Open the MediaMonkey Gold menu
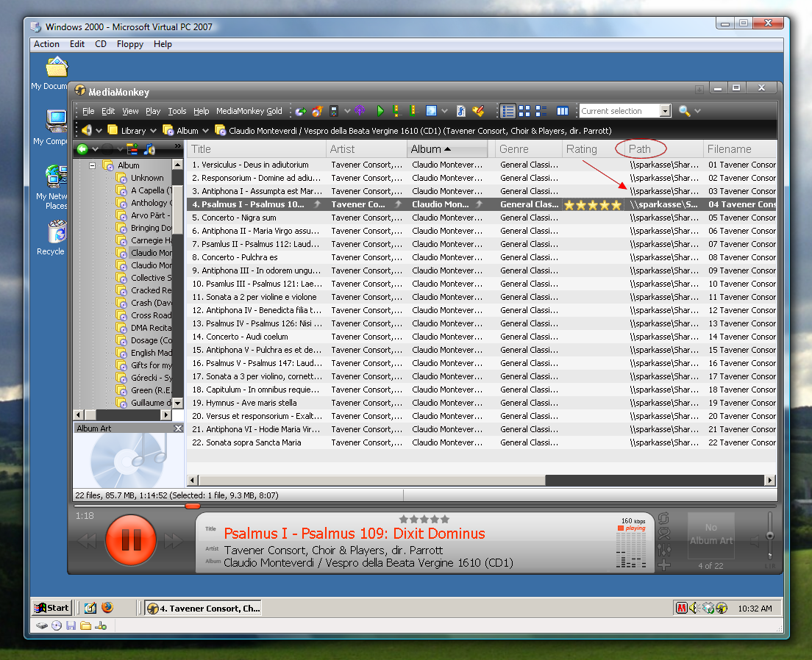Screen dimensions: 812x660 coord(249,111)
